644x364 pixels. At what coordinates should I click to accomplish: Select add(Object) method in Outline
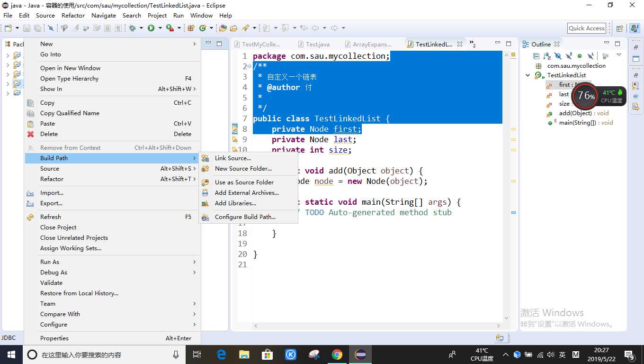coord(584,113)
